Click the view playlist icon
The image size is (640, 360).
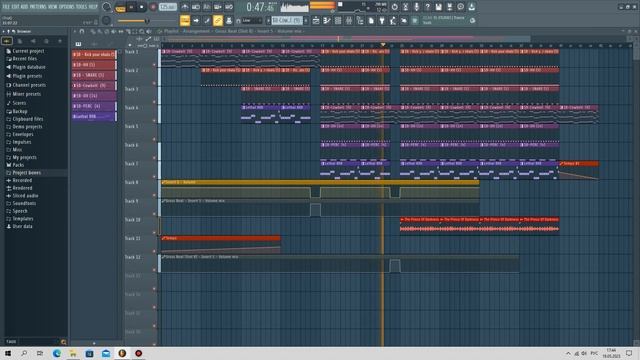316,20
